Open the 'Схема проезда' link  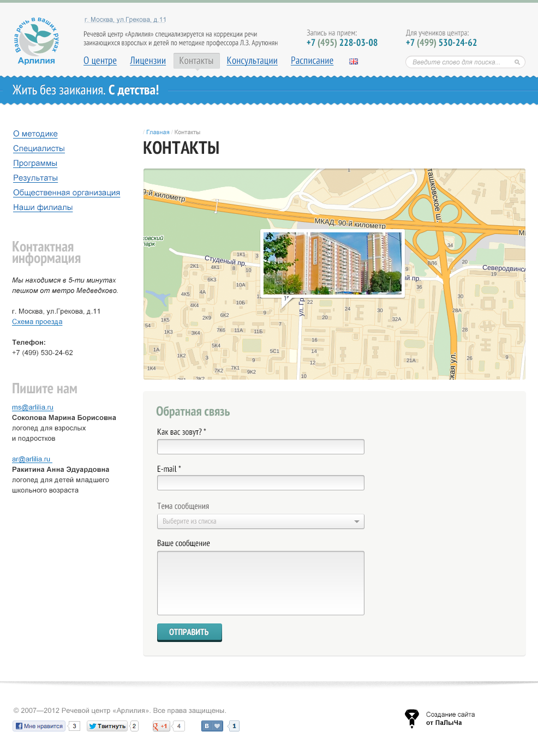tap(37, 322)
